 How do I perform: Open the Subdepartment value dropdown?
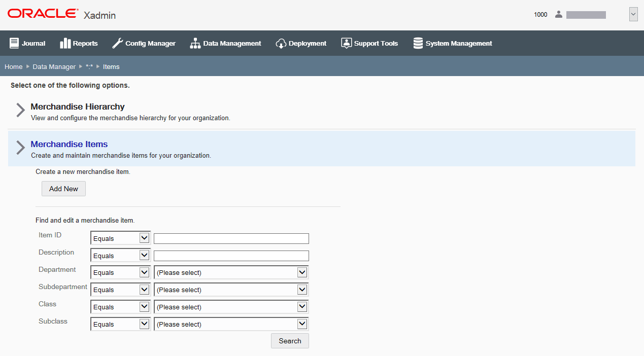coord(231,290)
